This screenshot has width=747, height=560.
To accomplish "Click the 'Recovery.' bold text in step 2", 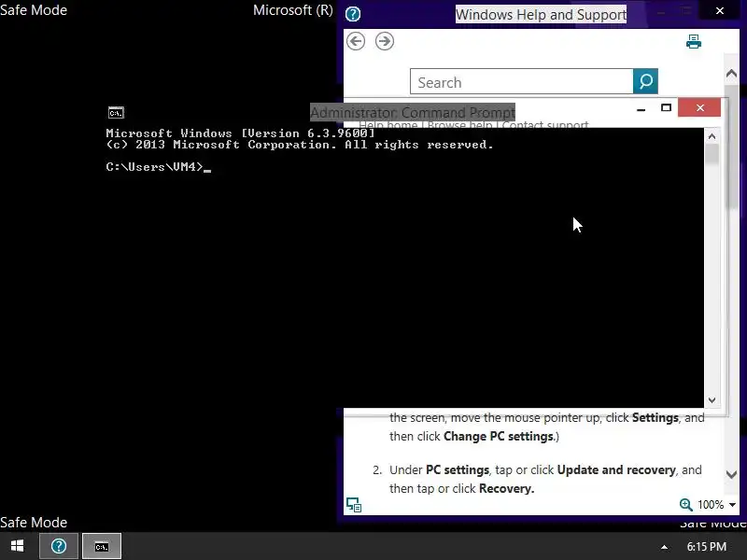I will click(506, 488).
